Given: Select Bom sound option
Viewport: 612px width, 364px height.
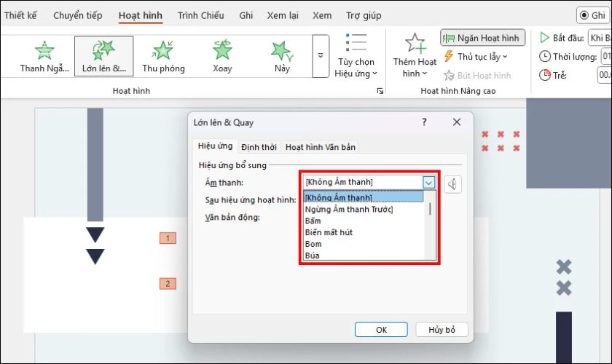Looking at the screenshot, I should click(x=363, y=244).
